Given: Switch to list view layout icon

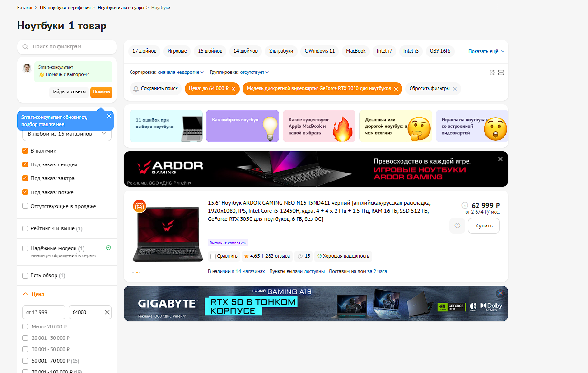Looking at the screenshot, I should click(501, 73).
